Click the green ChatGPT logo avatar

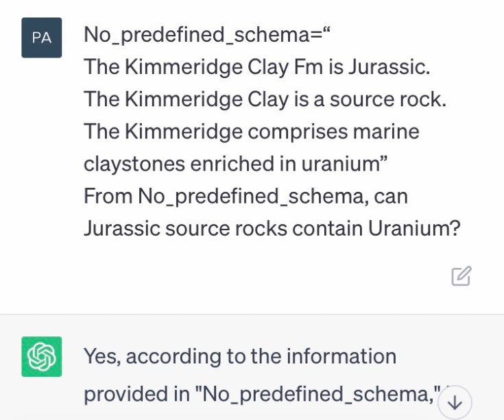pos(42,356)
